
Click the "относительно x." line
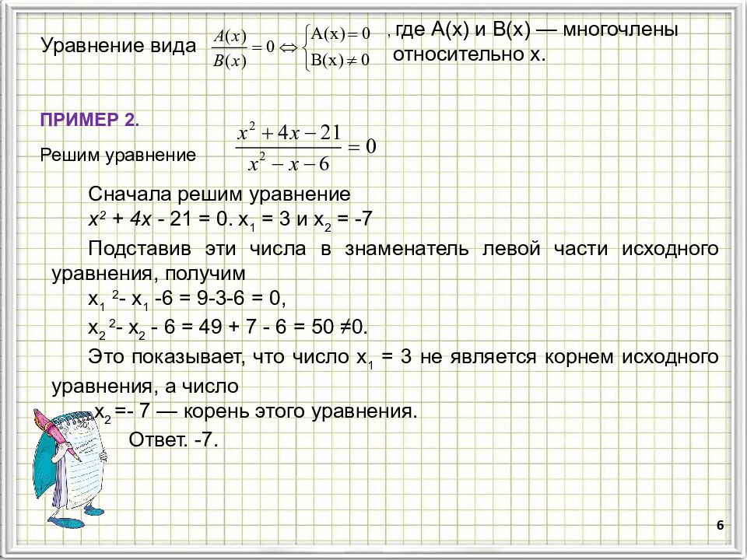click(469, 55)
